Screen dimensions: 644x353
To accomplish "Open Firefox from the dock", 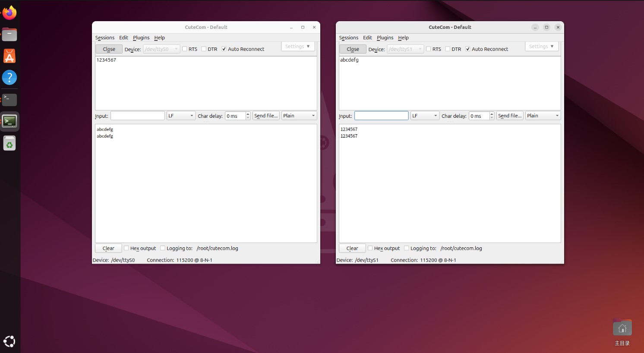I will [9, 13].
